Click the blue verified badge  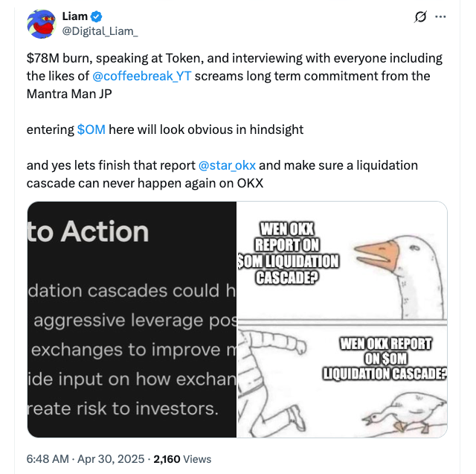pyautogui.click(x=96, y=16)
